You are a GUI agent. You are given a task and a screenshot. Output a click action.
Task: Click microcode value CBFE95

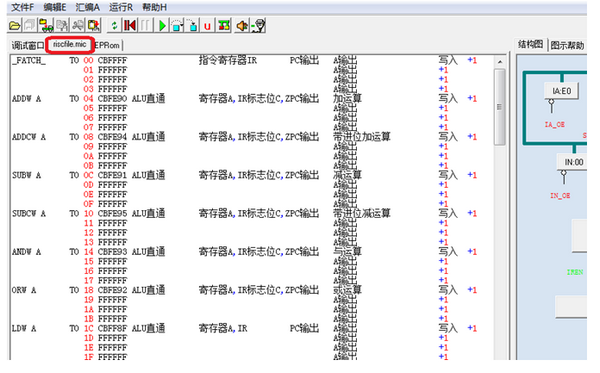pyautogui.click(x=112, y=213)
